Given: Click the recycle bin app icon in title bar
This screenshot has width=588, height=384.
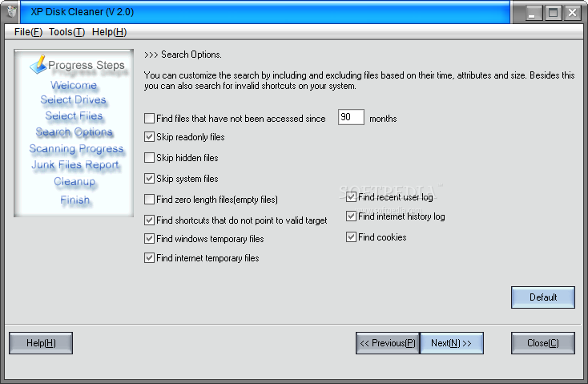Looking at the screenshot, I should point(12,12).
